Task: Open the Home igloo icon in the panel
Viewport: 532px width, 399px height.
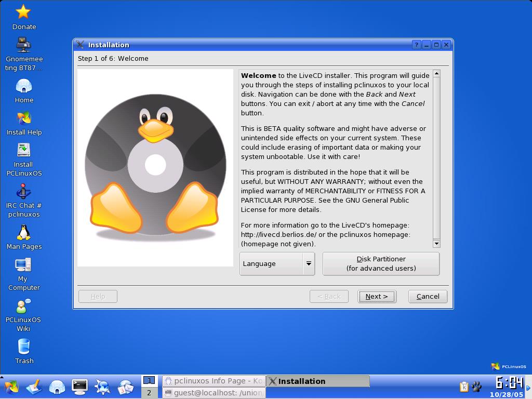Action: [x=57, y=387]
